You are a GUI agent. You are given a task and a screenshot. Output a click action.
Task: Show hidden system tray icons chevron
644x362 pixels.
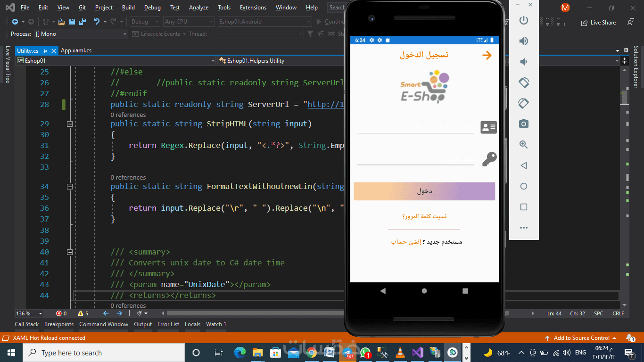pos(521,353)
